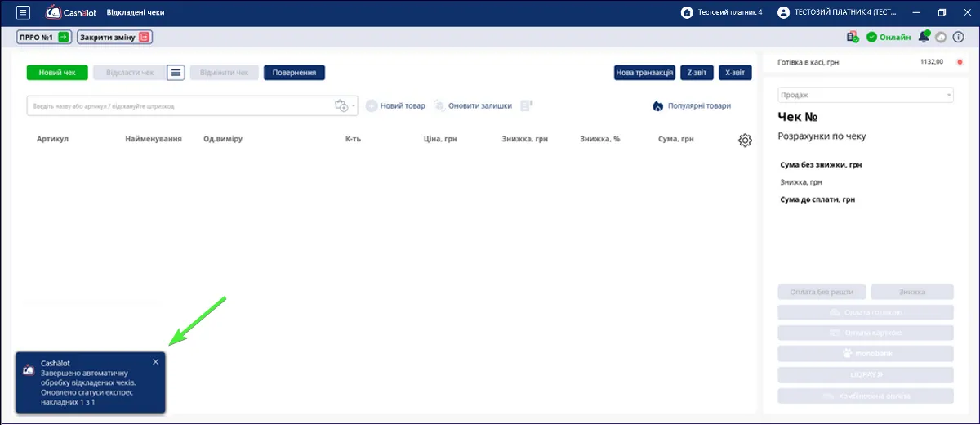Click the Од.виміру column header
Image resolution: width=980 pixels, height=425 pixels.
pos(223,139)
